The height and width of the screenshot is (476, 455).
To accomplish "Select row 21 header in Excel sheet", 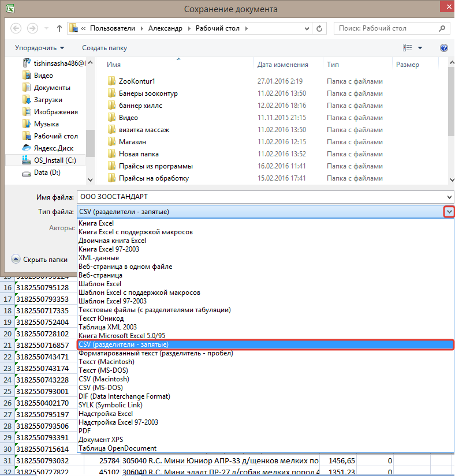I will 8,345.
